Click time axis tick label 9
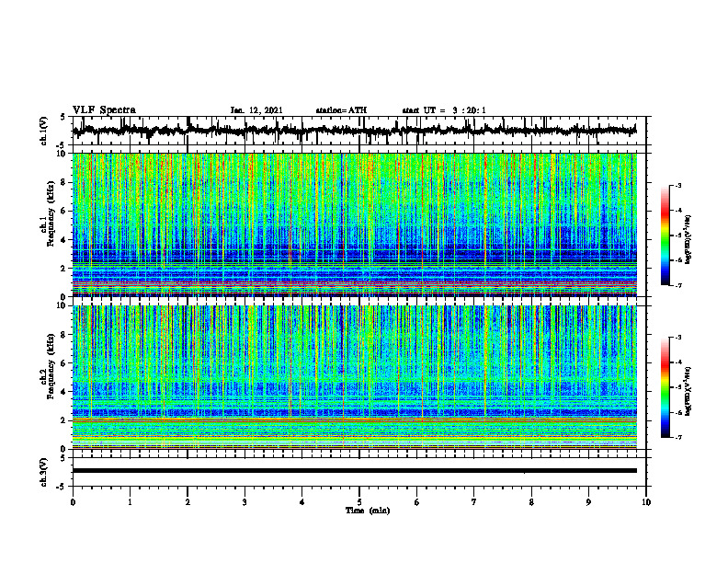This screenshot has height=563, width=728. point(588,502)
